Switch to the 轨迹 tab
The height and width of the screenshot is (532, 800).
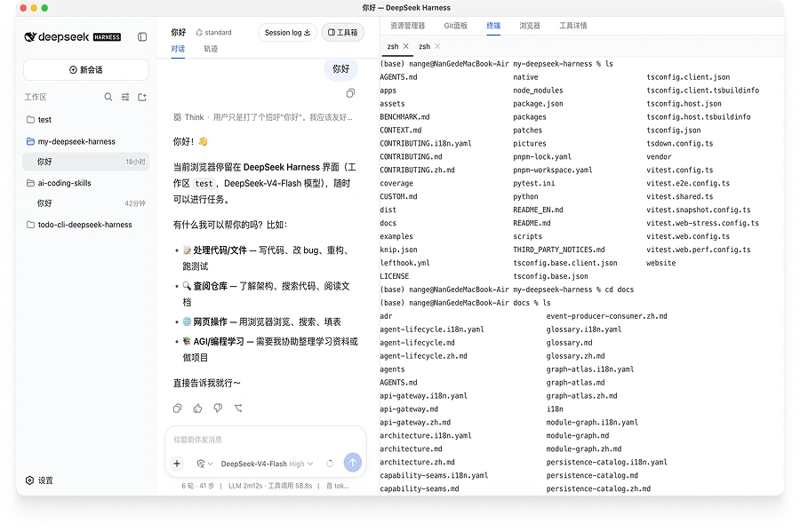(211, 49)
